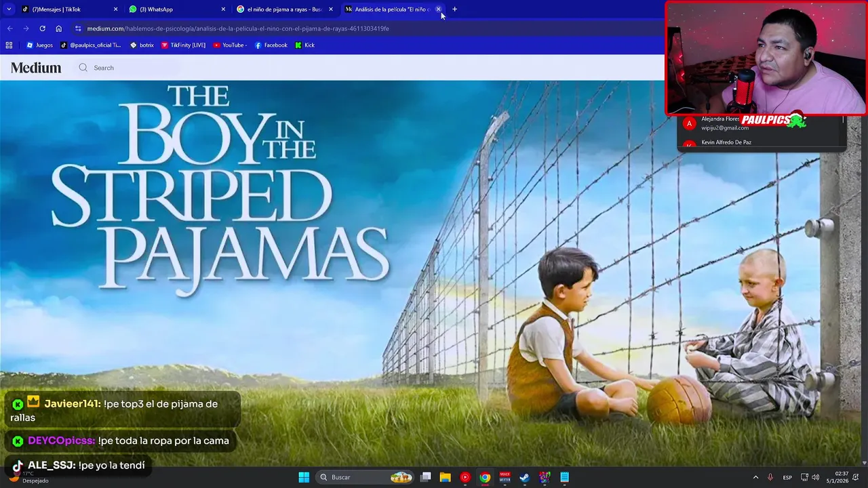Screen dimensions: 868x488
Task: Open the TikFinity [LIVE] bookmark
Action: click(x=183, y=45)
